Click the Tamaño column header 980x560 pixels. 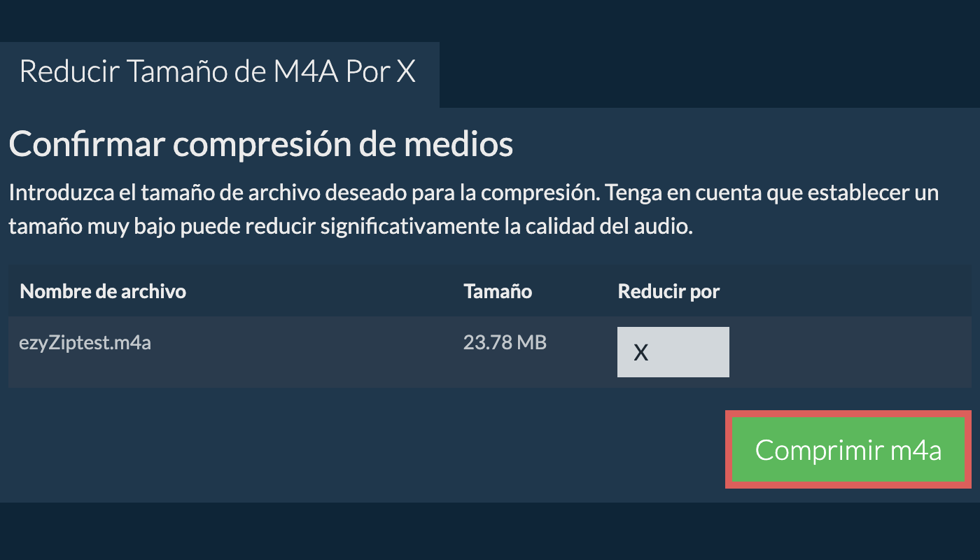pos(498,291)
